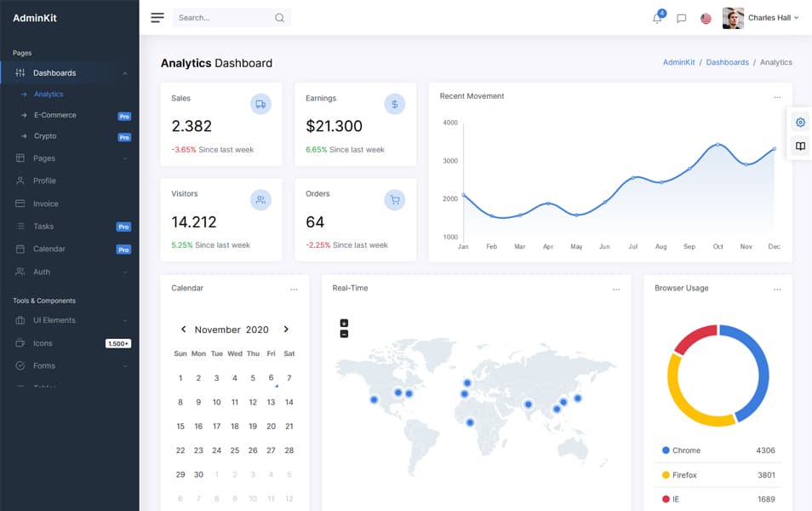Go to next month on the calendar
This screenshot has width=812, height=511.
tap(286, 329)
